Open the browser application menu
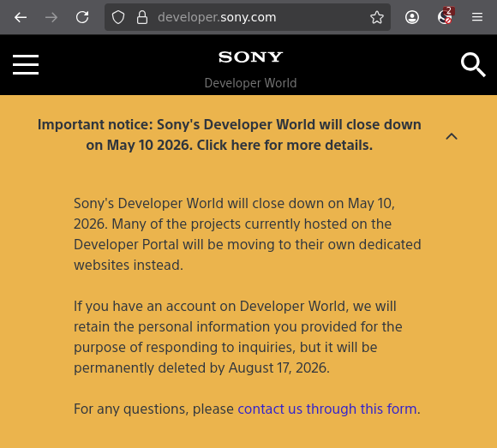497x448 pixels. pyautogui.click(x=477, y=17)
